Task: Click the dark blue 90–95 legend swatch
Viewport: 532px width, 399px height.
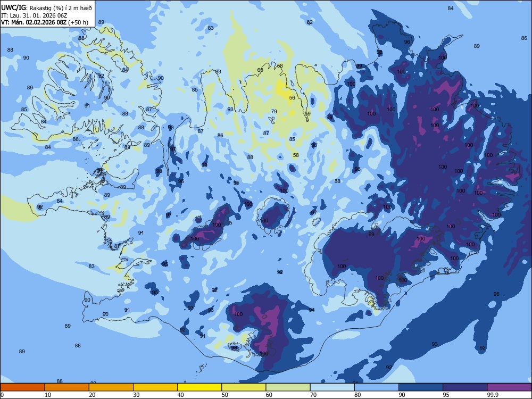Action: pos(421,387)
